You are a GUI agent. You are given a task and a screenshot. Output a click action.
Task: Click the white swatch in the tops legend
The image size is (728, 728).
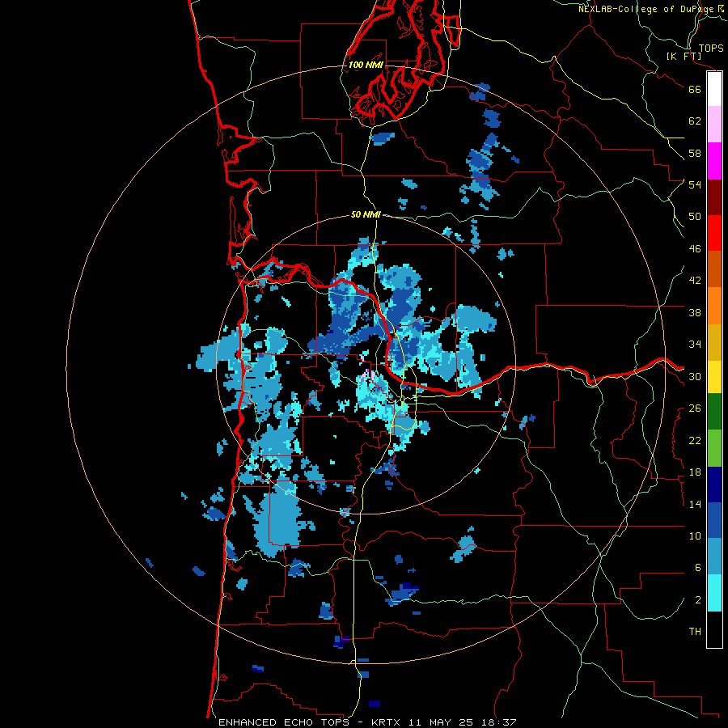click(714, 89)
